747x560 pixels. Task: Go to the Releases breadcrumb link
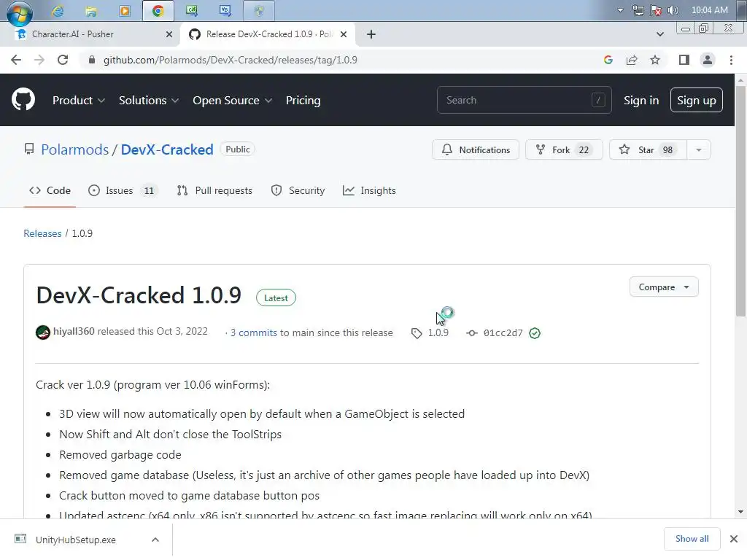(x=42, y=233)
